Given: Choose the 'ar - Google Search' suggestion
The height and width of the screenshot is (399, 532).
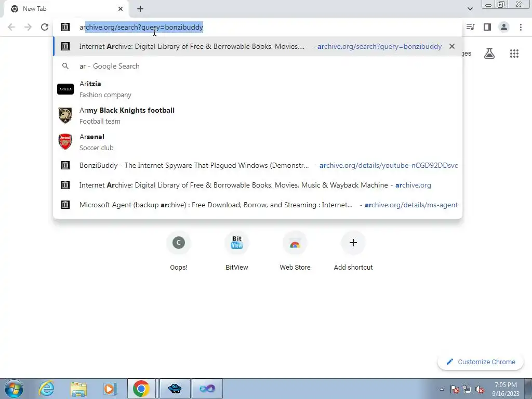Looking at the screenshot, I should click(x=258, y=66).
